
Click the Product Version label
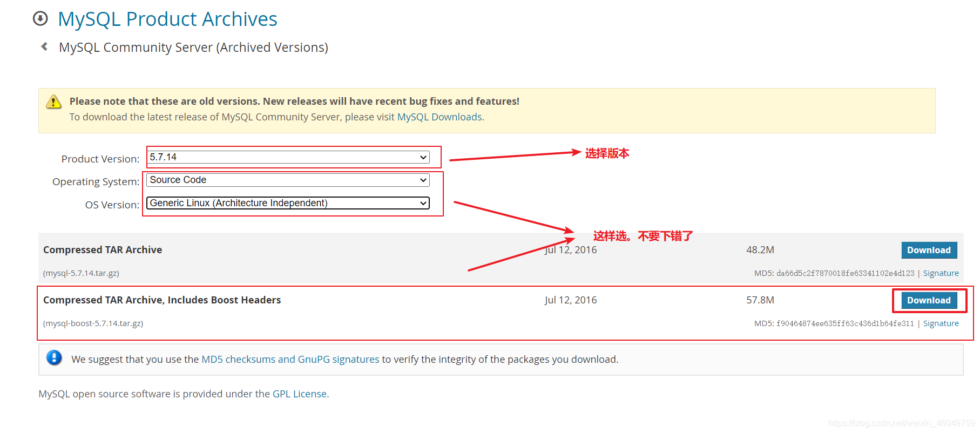click(100, 159)
